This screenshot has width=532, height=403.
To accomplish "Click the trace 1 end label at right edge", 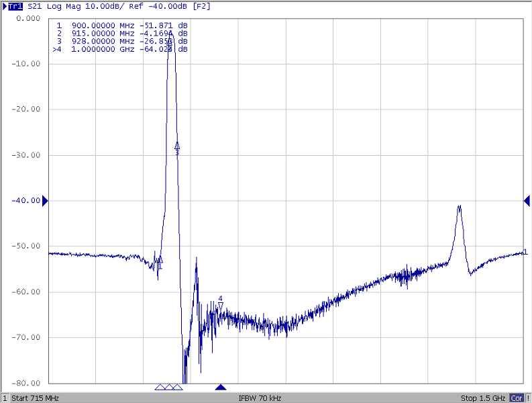I will point(525,252).
